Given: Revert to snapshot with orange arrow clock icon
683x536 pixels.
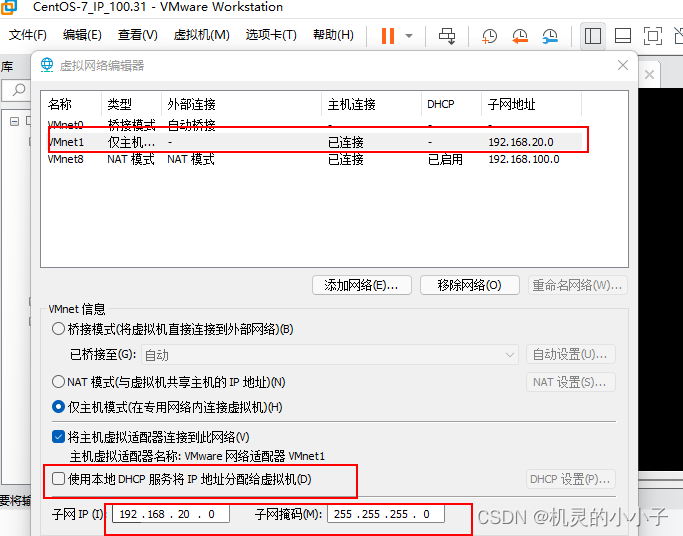Looking at the screenshot, I should point(520,36).
